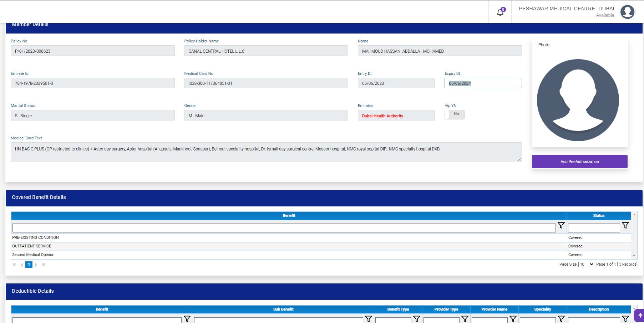
Task: Click the Deductible Sub Benefit filter icon
Action: tap(368, 319)
